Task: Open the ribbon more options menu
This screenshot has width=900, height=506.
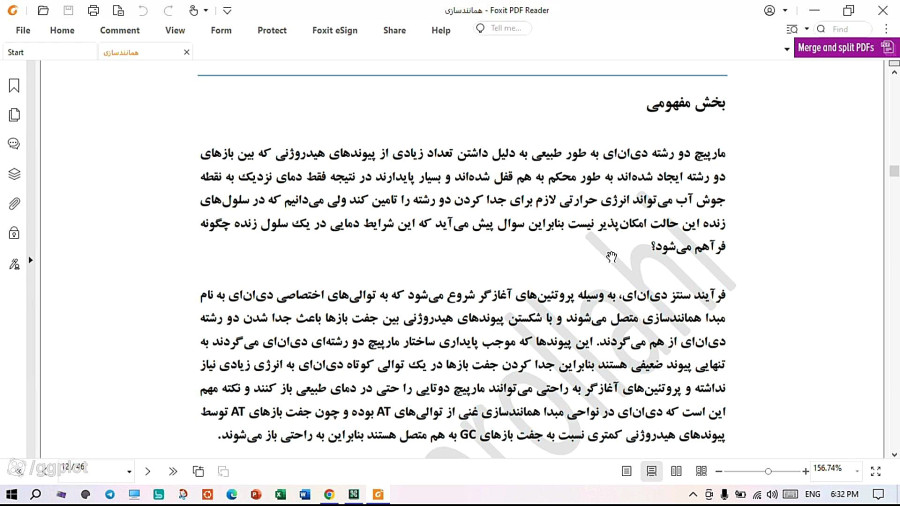Action: [886, 29]
